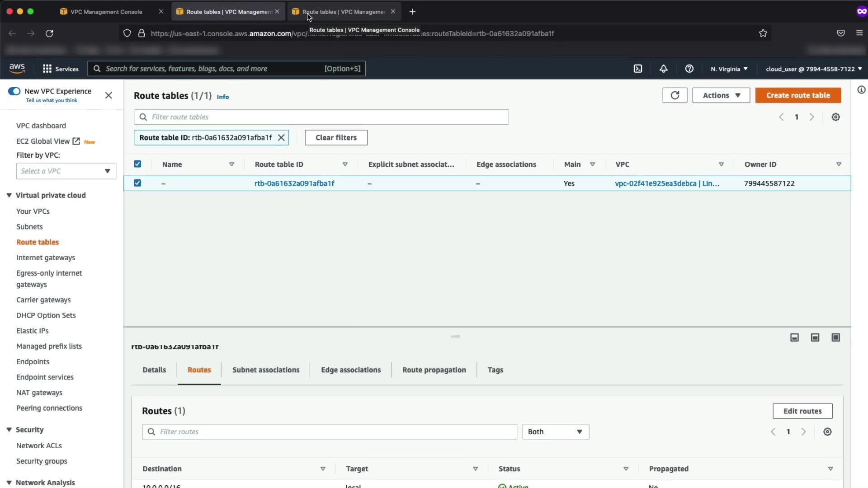Click the Edit routes button
The width and height of the screenshot is (868, 488).
tap(802, 411)
